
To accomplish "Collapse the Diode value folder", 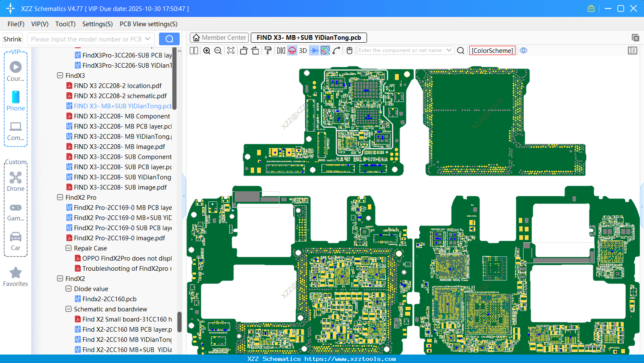I will point(69,289).
